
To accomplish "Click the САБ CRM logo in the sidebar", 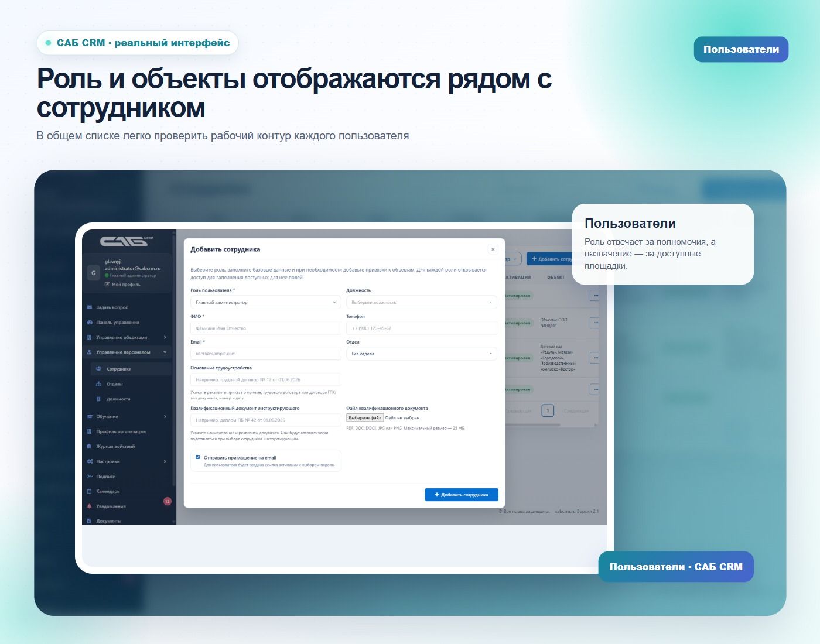I will 127,241.
